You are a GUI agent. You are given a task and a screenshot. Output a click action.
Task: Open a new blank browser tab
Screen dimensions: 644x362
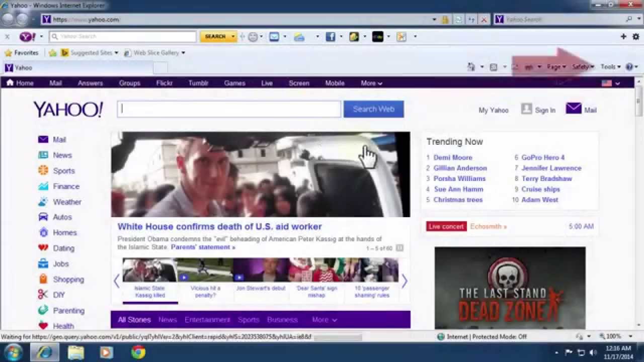point(160,68)
